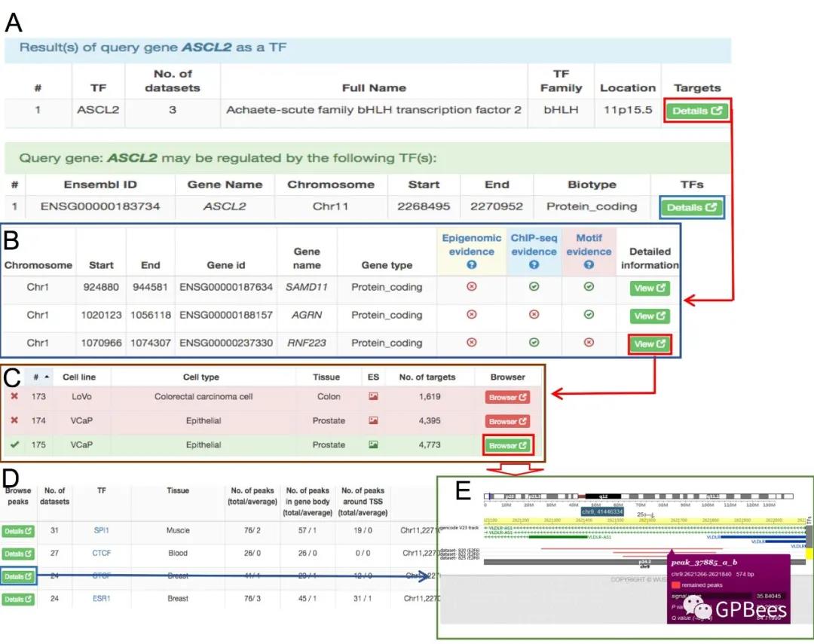814x644 pixels.
Task: View detailed information for AGRN
Action: click(650, 316)
